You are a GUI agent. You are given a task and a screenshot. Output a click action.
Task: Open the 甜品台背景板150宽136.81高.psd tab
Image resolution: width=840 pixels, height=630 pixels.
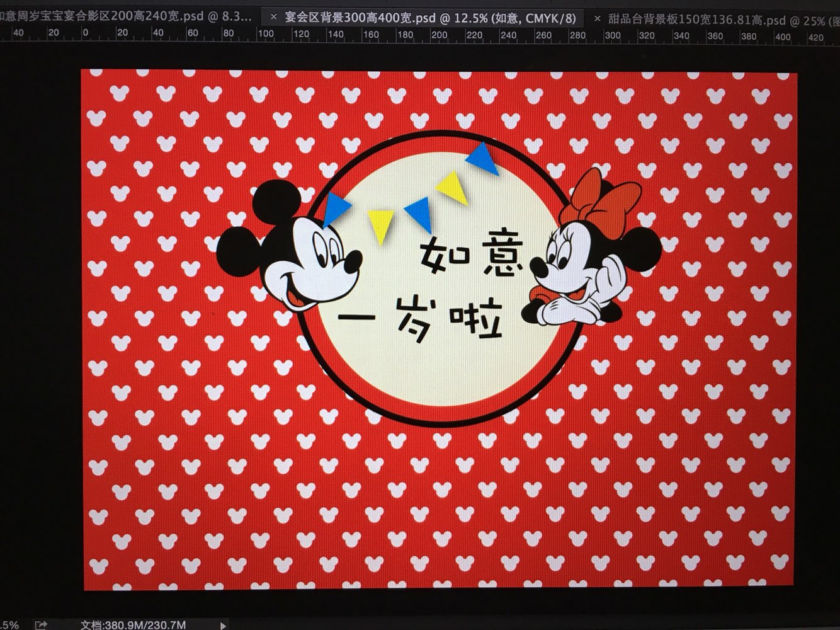(x=718, y=20)
